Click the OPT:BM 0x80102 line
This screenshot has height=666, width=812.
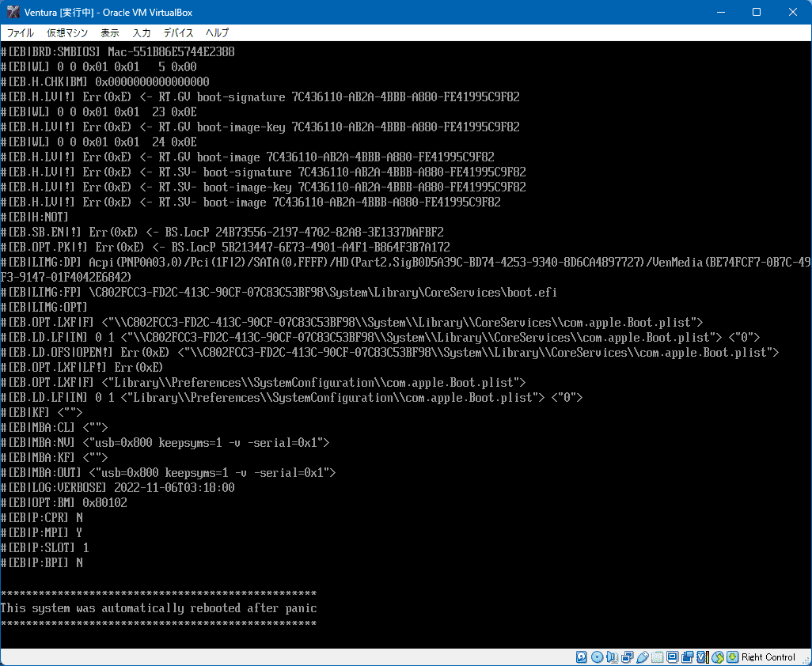tap(63, 502)
